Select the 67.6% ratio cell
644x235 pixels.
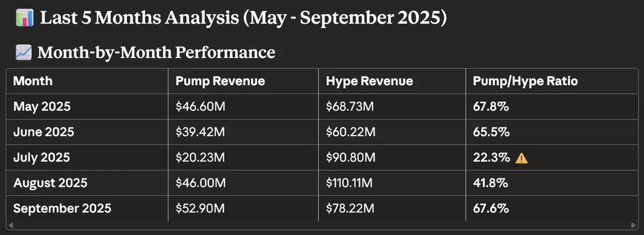(x=491, y=208)
